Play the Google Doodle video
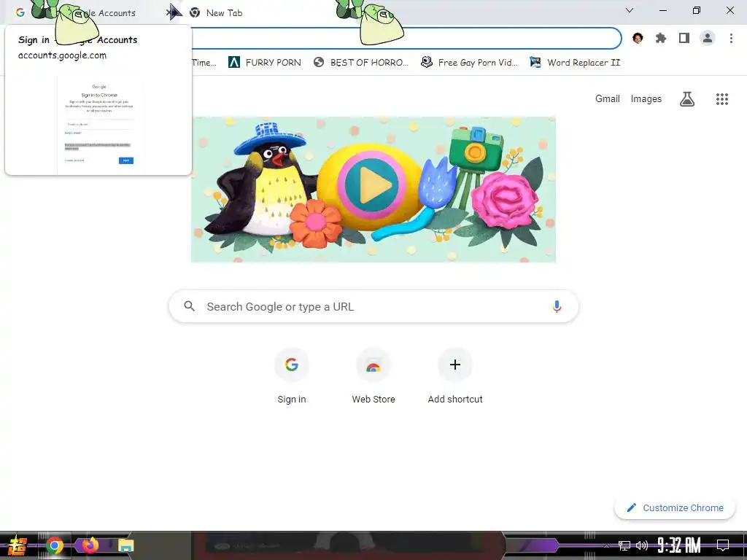Viewport: 747px width, 560px height. (371, 185)
